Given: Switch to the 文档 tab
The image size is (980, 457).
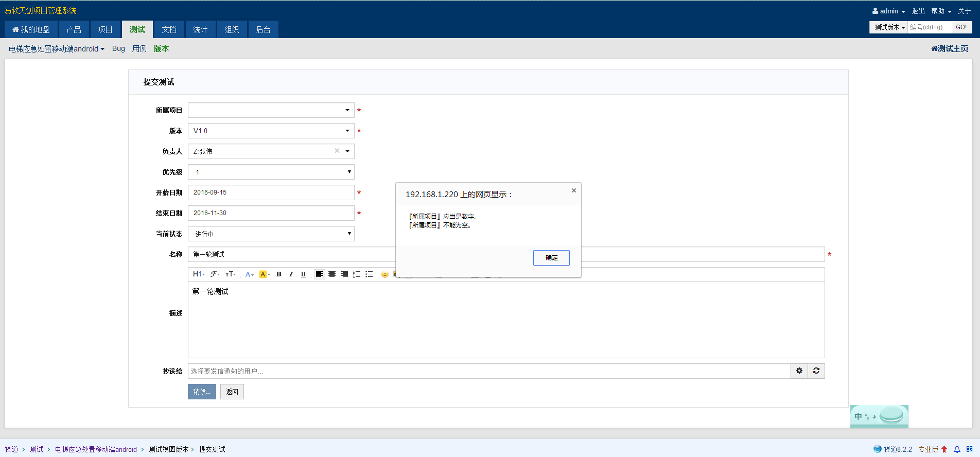Looking at the screenshot, I should 169,29.
